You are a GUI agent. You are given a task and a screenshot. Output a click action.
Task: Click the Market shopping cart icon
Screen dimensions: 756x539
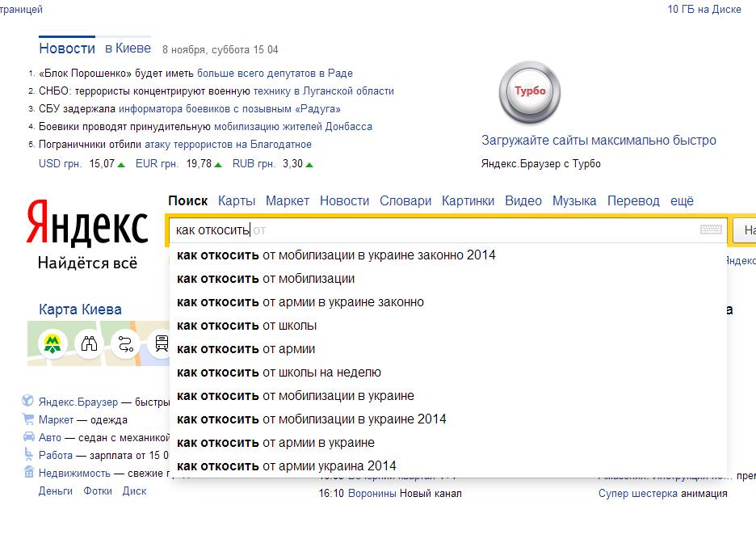point(28,419)
